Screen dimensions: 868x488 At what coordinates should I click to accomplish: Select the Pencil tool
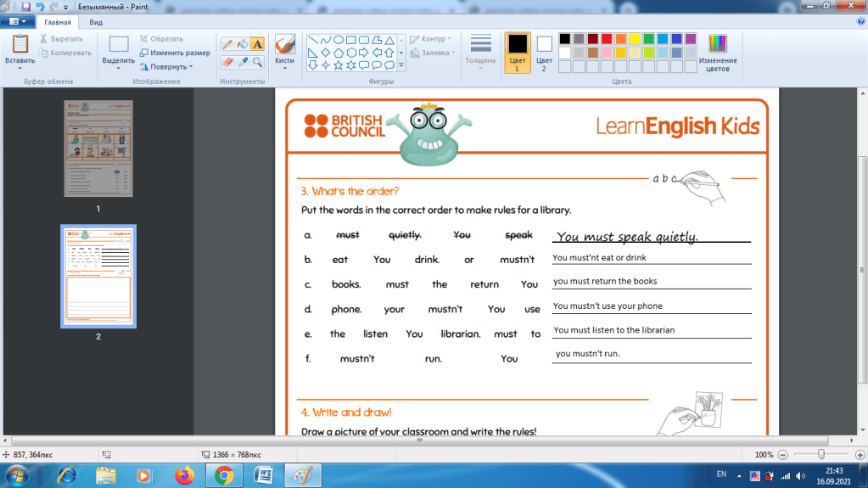[227, 44]
